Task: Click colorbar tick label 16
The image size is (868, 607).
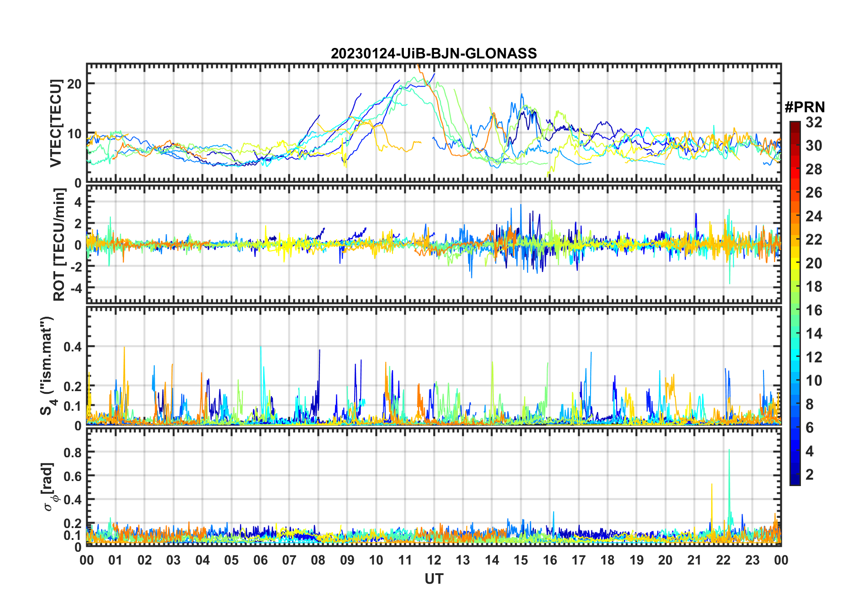Action: pos(814,310)
